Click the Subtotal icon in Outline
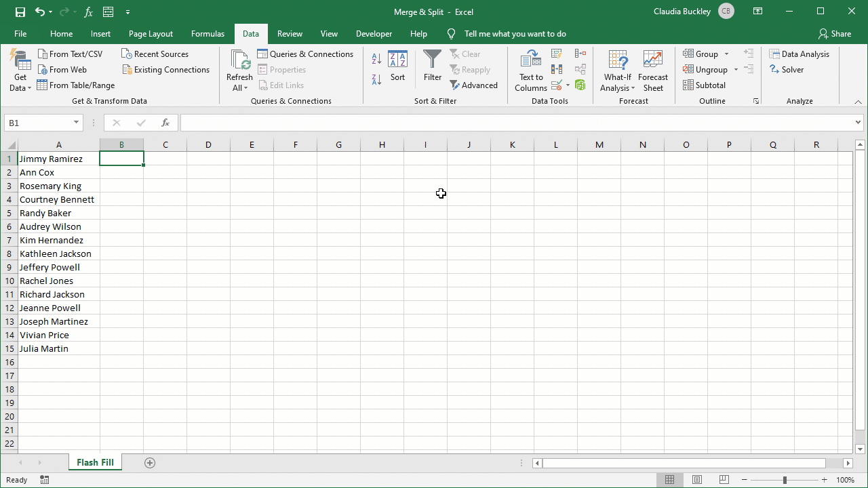The image size is (868, 488). coord(705,85)
